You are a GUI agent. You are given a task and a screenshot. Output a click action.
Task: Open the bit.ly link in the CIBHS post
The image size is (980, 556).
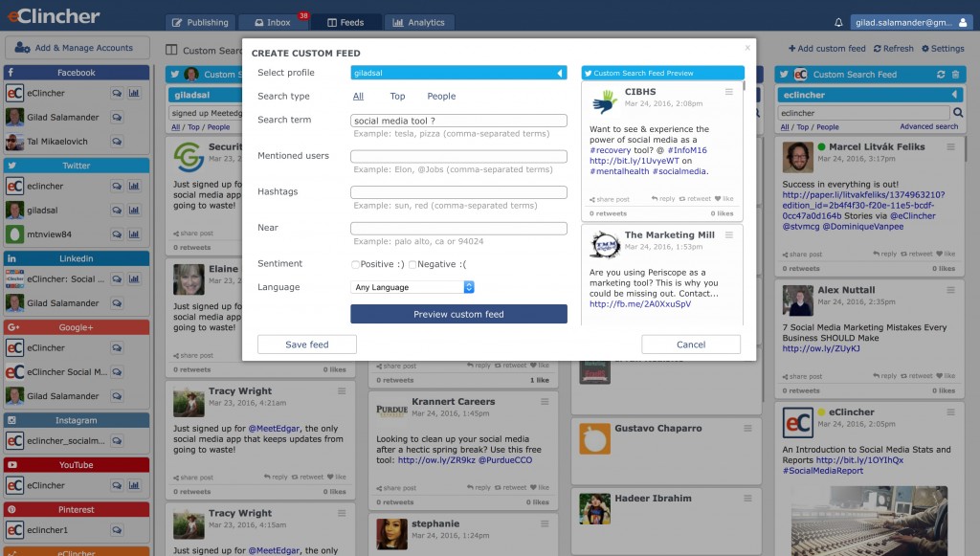(634, 161)
